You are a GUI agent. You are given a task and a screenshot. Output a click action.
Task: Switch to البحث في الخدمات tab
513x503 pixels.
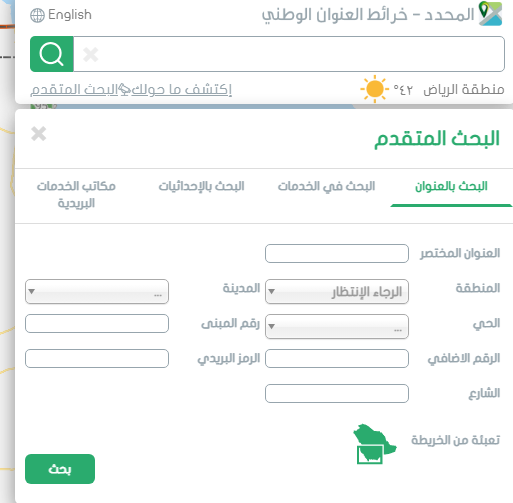point(326,186)
